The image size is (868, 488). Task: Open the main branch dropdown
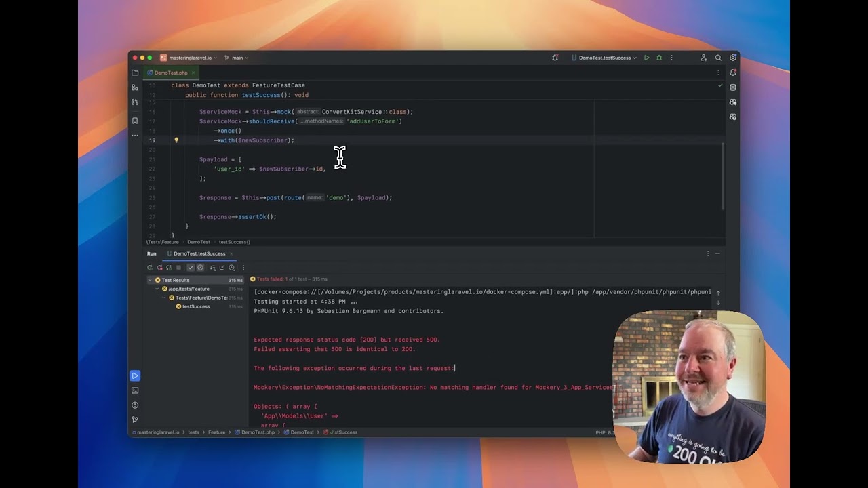coord(237,58)
